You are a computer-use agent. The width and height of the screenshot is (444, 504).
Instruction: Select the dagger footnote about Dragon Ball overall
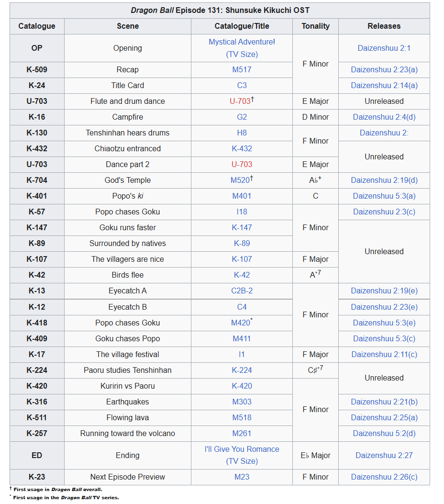pyautogui.click(x=56, y=489)
